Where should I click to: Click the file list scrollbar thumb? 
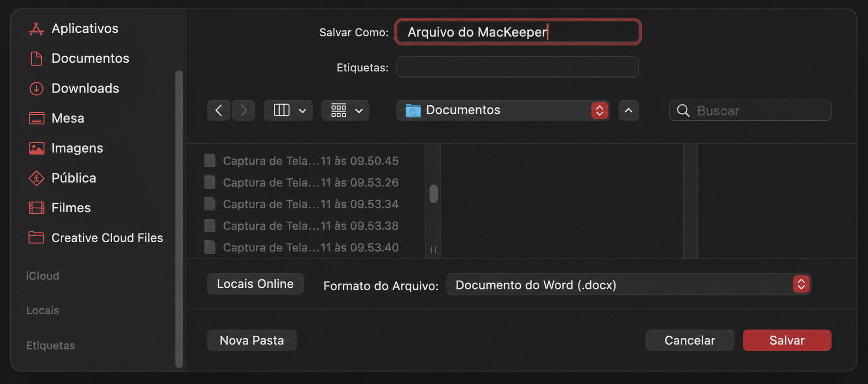433,194
